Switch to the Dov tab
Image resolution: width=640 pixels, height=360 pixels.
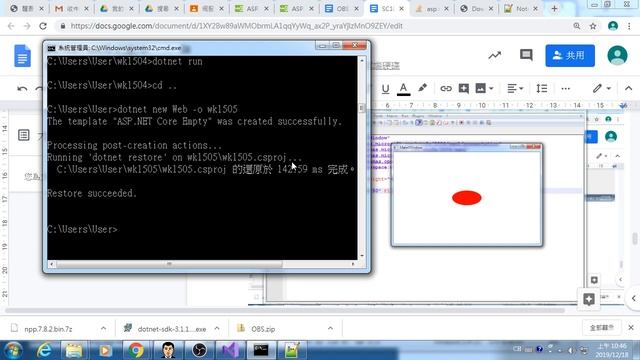coord(476,9)
